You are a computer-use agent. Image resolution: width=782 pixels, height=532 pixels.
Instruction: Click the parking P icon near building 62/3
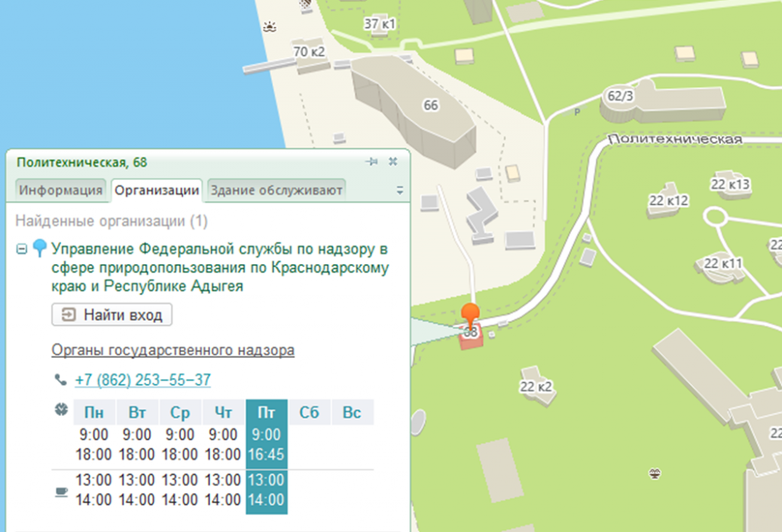coord(576,112)
